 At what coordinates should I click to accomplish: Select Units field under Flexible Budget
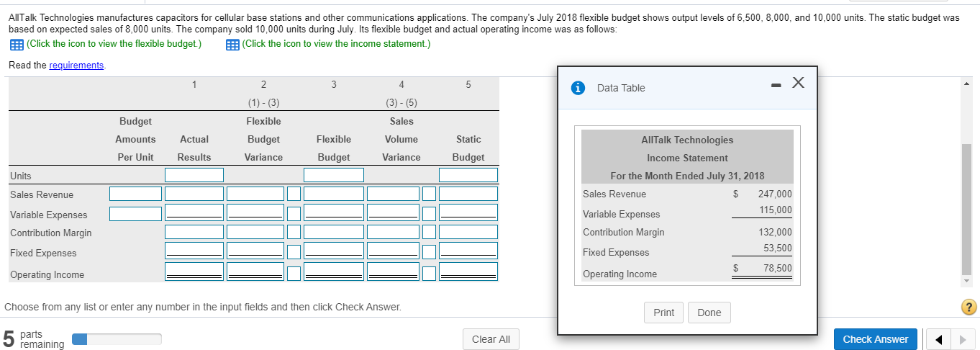tap(333, 175)
